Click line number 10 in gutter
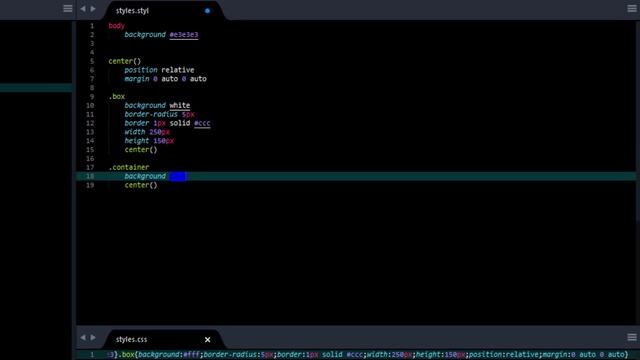This screenshot has width=640, height=360. click(x=90, y=105)
